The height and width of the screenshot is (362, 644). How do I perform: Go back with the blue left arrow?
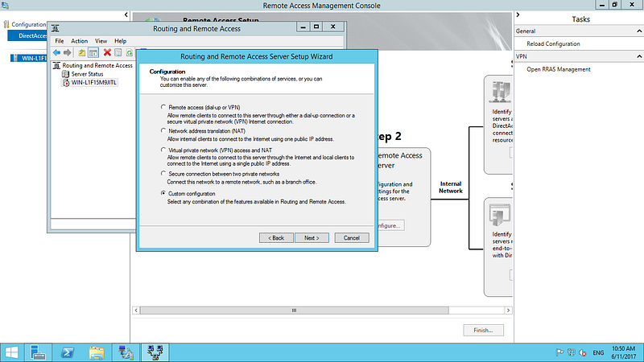tap(56, 52)
